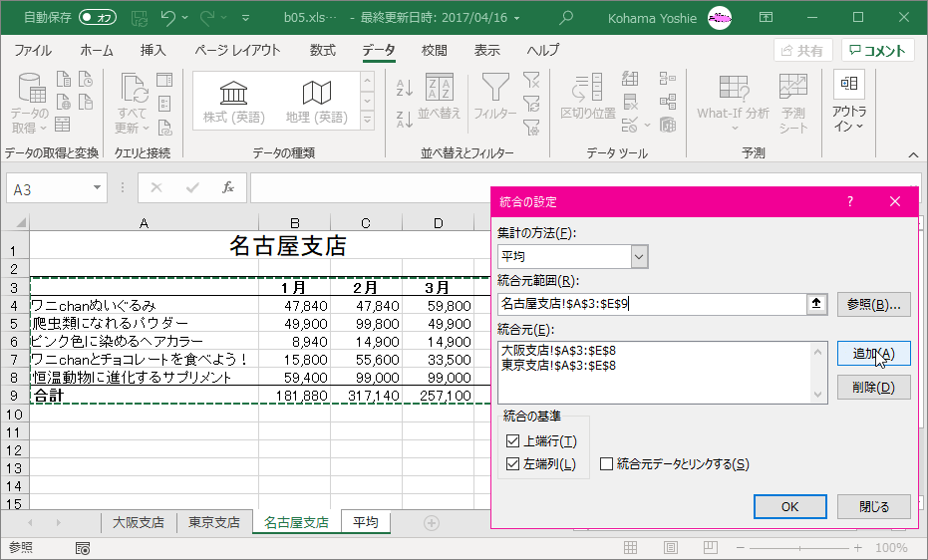Image resolution: width=928 pixels, height=560 pixels.
Task: Click the Stocks (株式) data type icon
Action: [234, 93]
